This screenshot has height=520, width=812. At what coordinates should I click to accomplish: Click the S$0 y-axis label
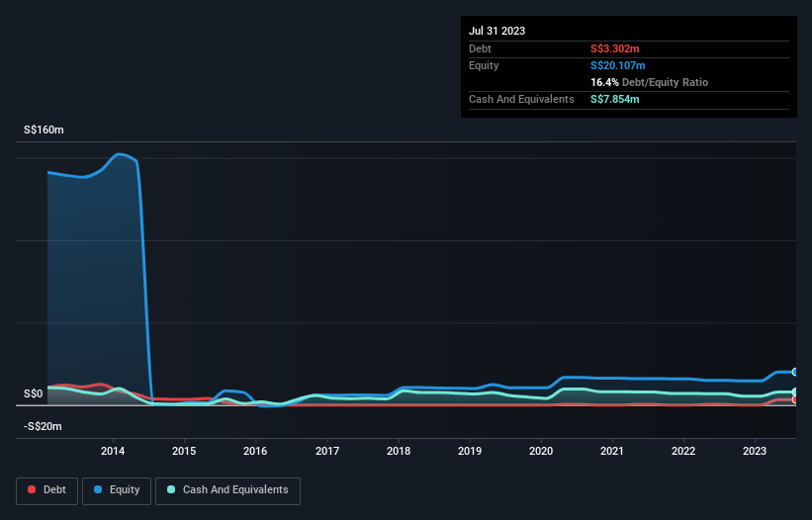click(x=34, y=394)
